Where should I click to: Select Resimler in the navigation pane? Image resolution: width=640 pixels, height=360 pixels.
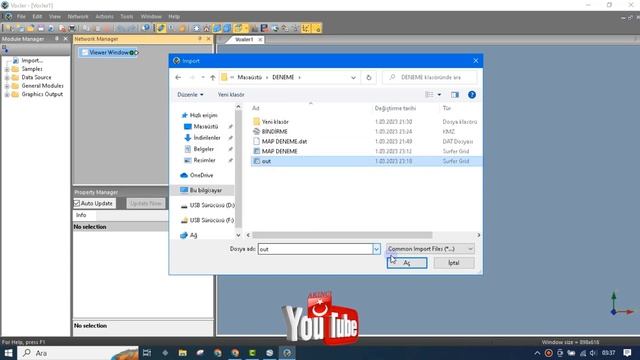pos(200,160)
